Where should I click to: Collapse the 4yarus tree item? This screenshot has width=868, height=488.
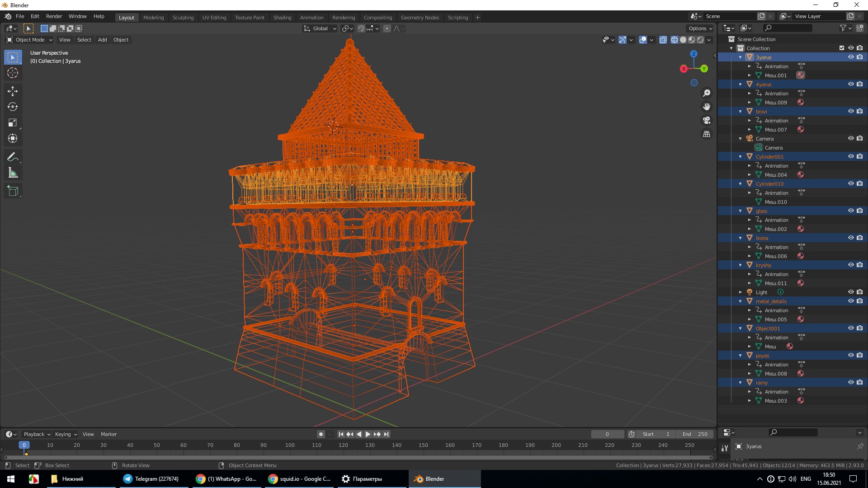point(740,84)
